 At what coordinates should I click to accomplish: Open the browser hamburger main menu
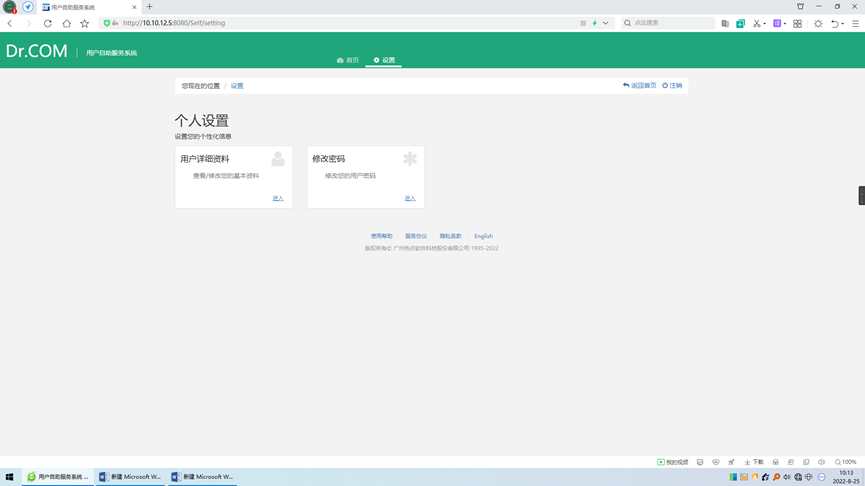click(x=855, y=23)
